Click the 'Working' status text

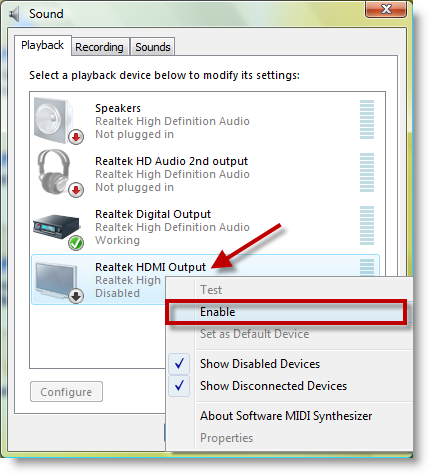coord(117,240)
